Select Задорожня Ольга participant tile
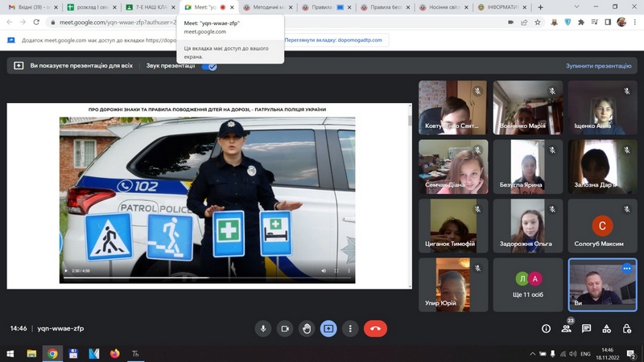The image size is (644, 362). pyautogui.click(x=528, y=226)
